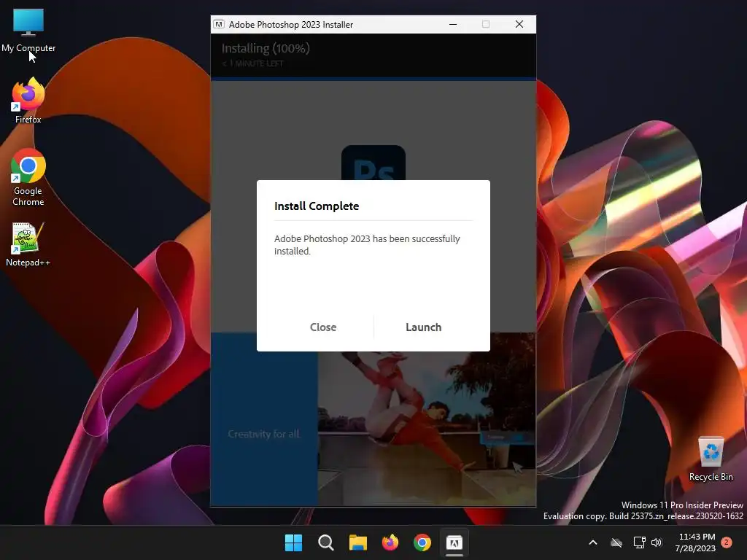
Task: Show hidden system tray icons
Action: pyautogui.click(x=593, y=542)
